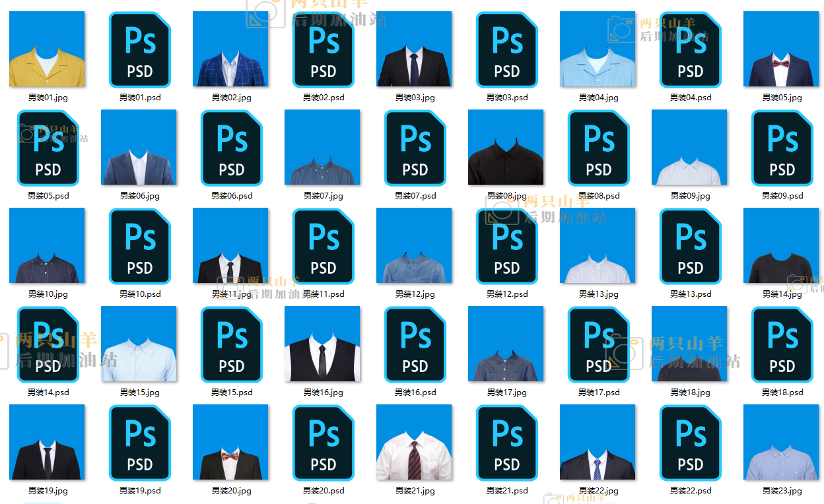This screenshot has height=504, width=824.
Task: Click the 男装19.jpg file name label
Action: [x=48, y=491]
